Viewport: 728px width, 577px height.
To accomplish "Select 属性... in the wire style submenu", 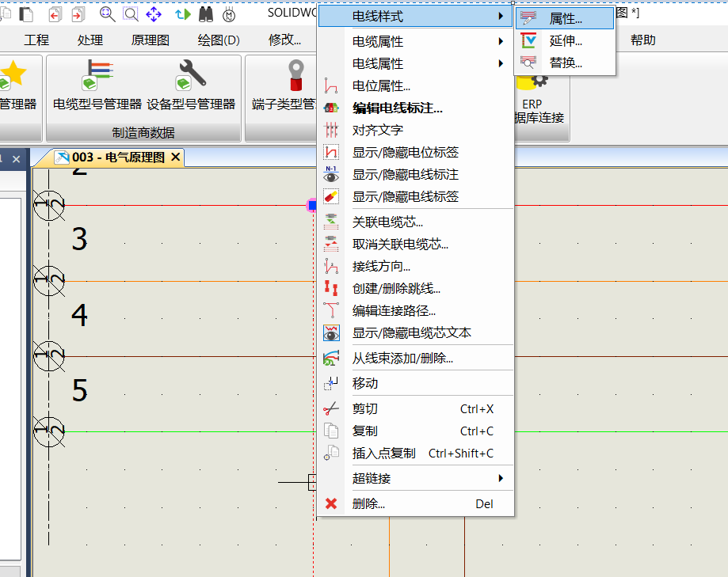I will 566,18.
